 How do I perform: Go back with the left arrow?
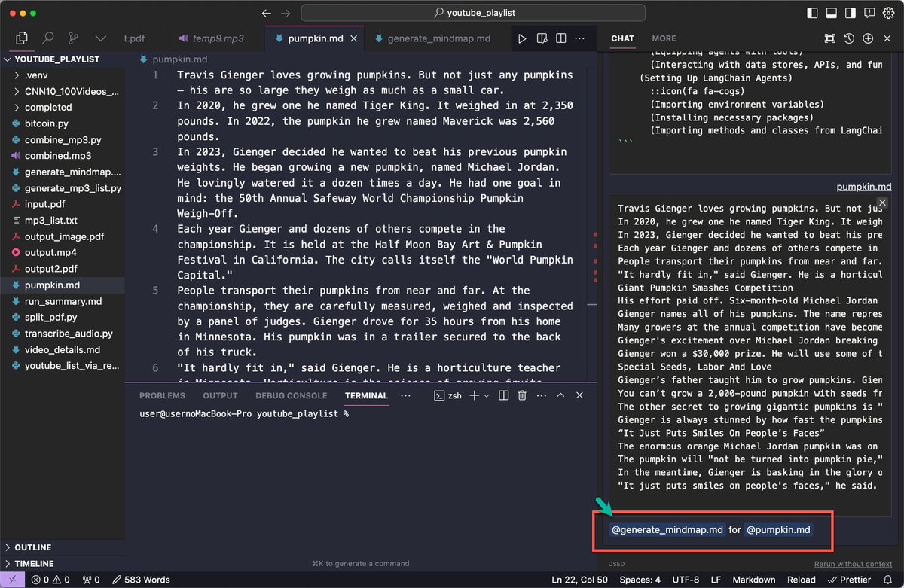(x=266, y=13)
